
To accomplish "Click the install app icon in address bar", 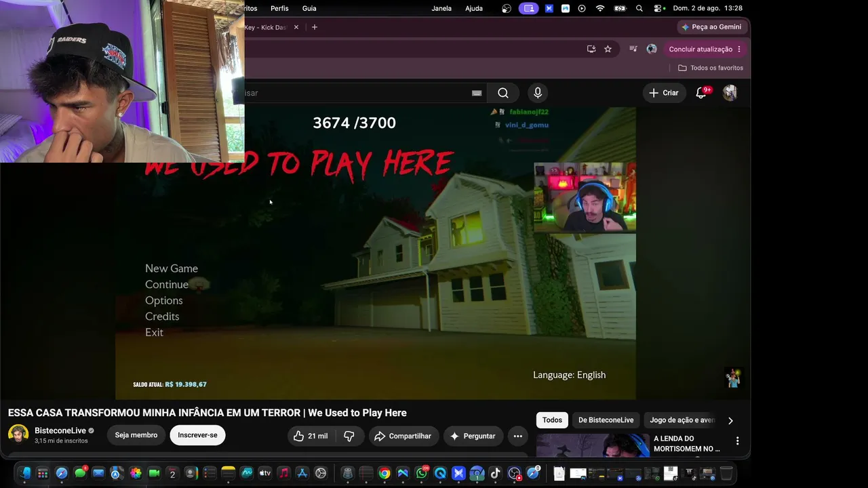I will click(x=591, y=49).
